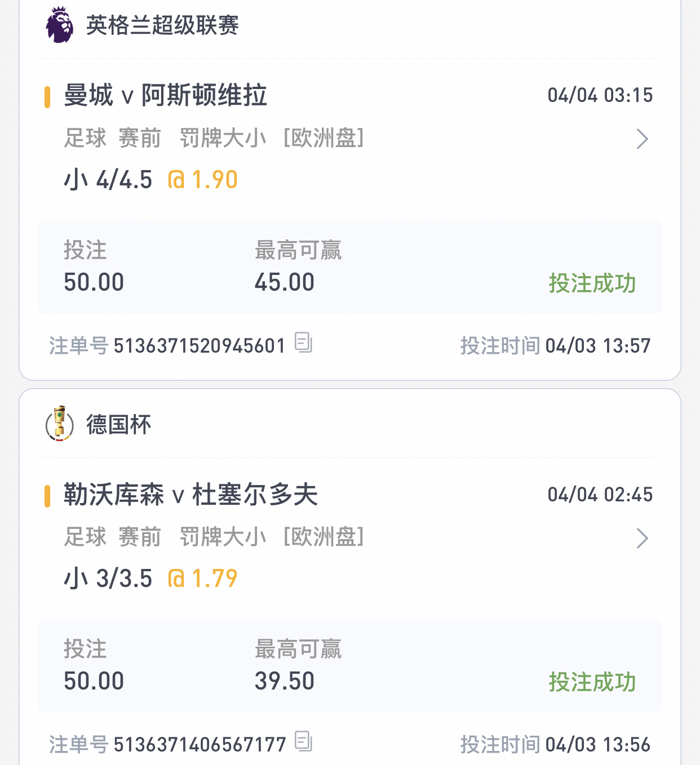700x765 pixels.
Task: Select the 曼城 v 阿斯顿维拉 match title
Action: pyautogui.click(x=165, y=95)
